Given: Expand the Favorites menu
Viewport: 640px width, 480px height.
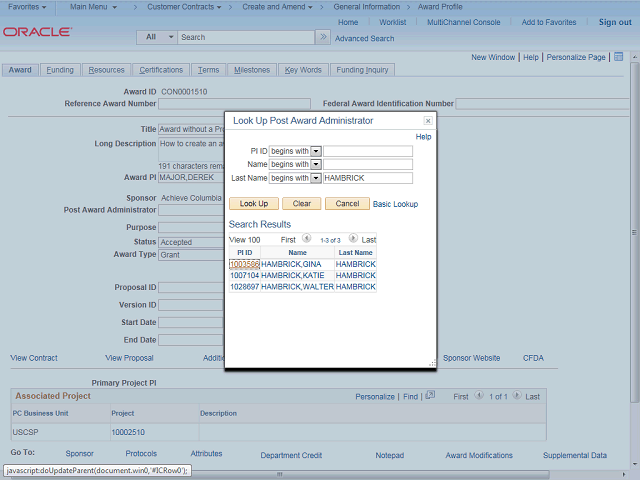Looking at the screenshot, I should (29, 7).
